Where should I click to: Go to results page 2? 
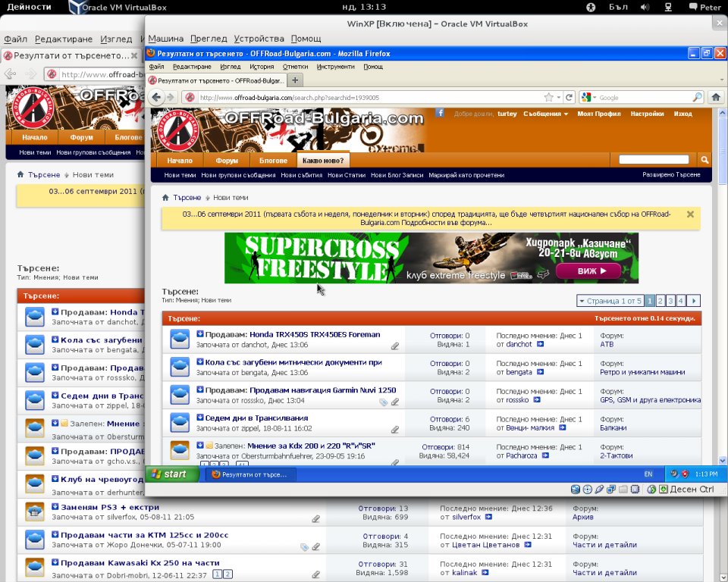coord(661,301)
